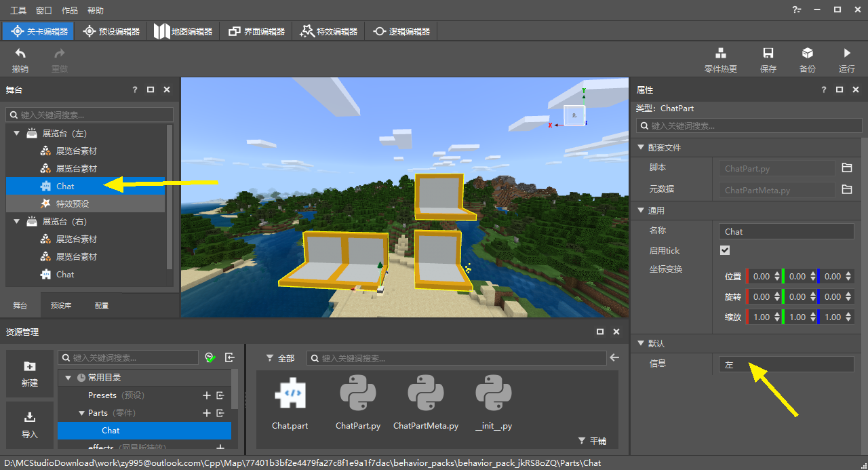Screen dimensions: 868x470
Task: Select the 特效预设 tree item
Action: [85, 204]
